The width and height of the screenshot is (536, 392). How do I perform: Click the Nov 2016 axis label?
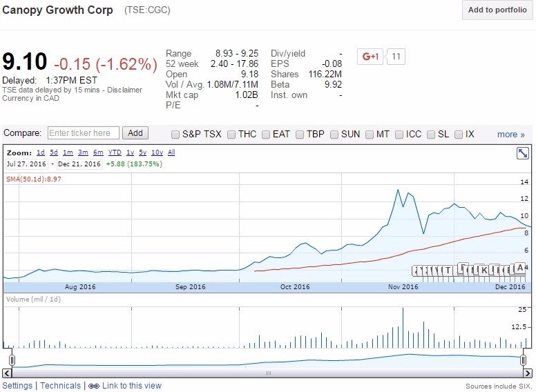[403, 287]
